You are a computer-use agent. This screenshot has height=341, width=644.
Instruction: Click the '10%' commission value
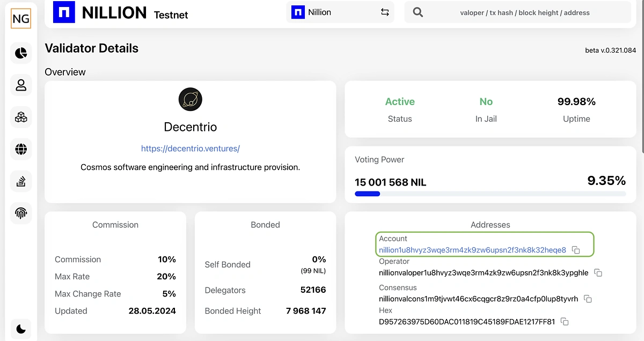coord(167,259)
